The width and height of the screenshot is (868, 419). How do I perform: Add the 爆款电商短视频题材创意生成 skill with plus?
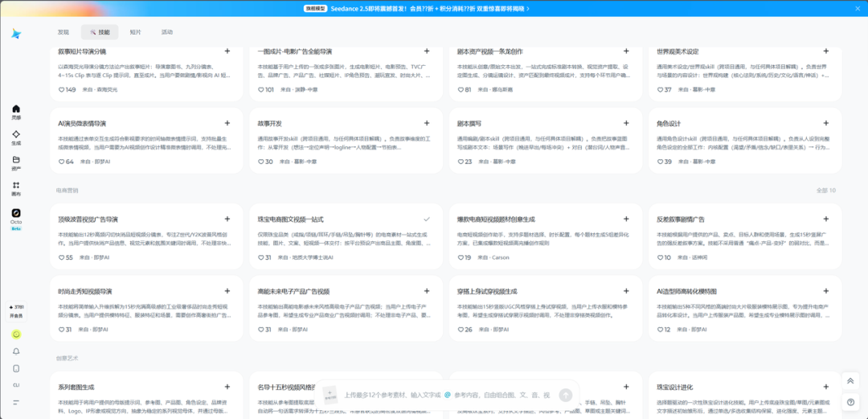coord(626,219)
